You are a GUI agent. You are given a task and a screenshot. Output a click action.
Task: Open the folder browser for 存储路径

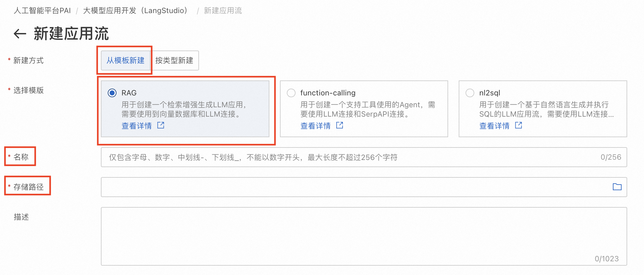(617, 187)
